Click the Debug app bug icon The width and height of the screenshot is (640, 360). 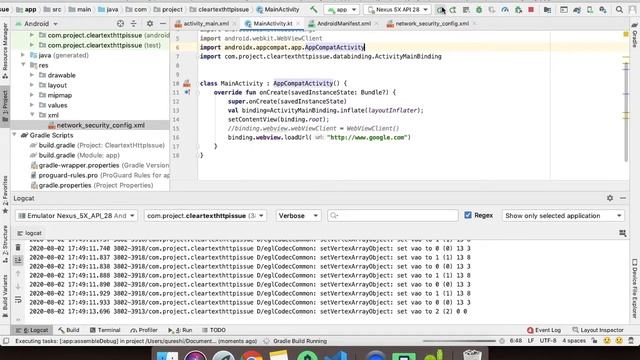pyautogui.click(x=479, y=9)
